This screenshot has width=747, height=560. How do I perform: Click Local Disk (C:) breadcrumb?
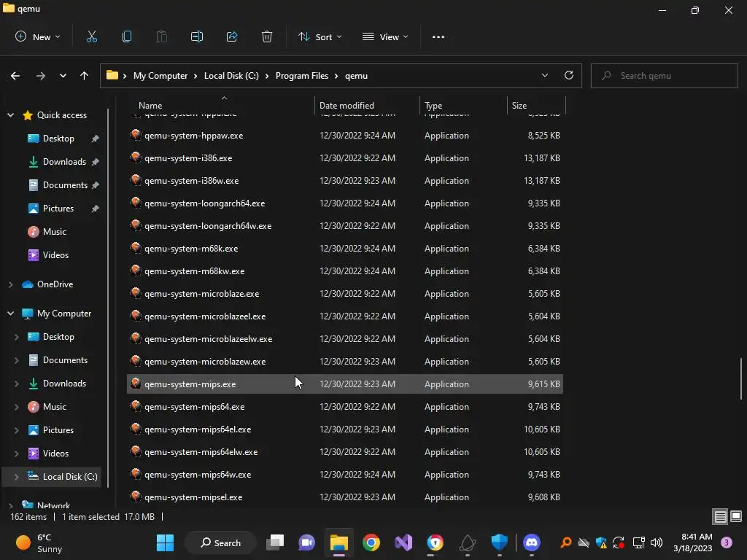(x=231, y=76)
